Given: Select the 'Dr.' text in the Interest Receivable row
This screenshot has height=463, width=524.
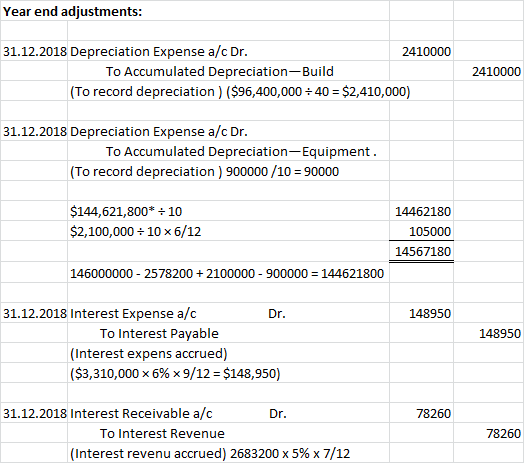Looking at the screenshot, I should (278, 414).
